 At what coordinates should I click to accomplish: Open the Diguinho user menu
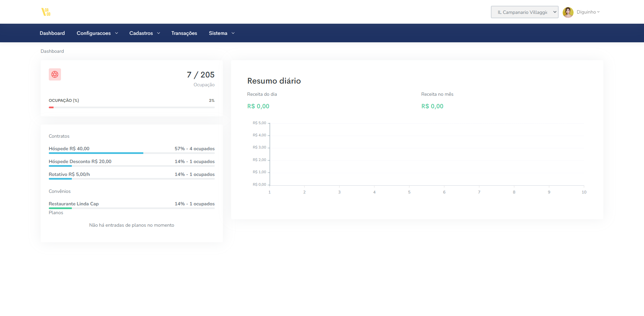pyautogui.click(x=588, y=12)
